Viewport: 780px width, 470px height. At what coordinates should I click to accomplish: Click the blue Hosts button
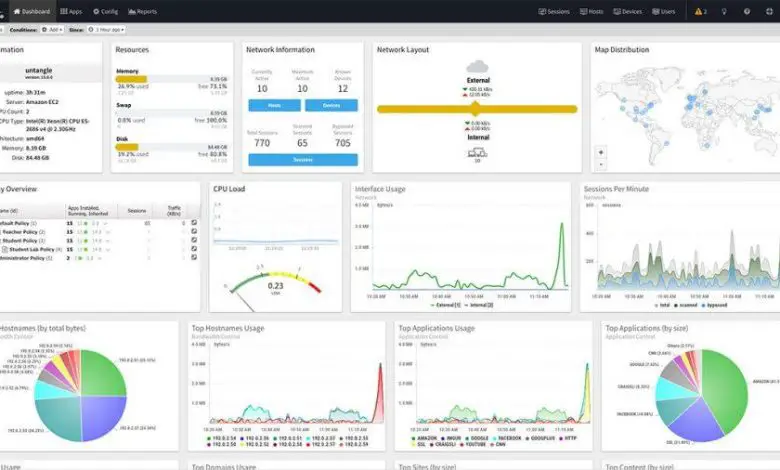point(275,105)
